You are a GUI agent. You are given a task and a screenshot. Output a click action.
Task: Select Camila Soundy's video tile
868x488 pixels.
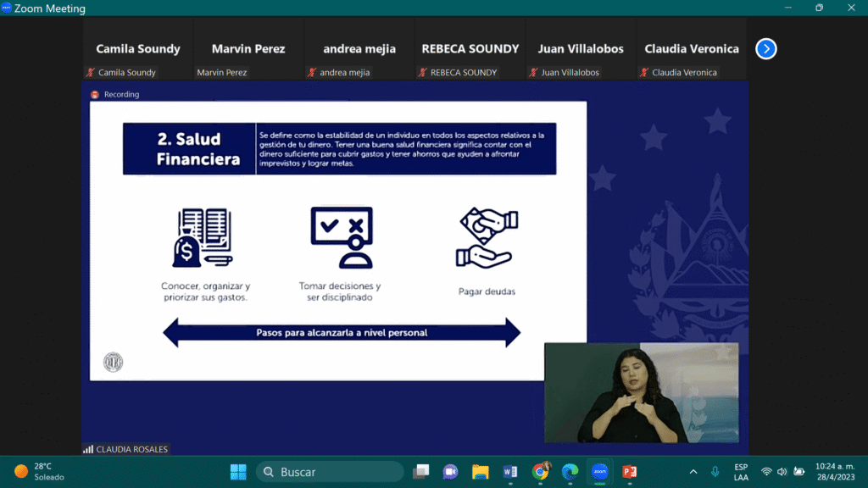tap(137, 49)
